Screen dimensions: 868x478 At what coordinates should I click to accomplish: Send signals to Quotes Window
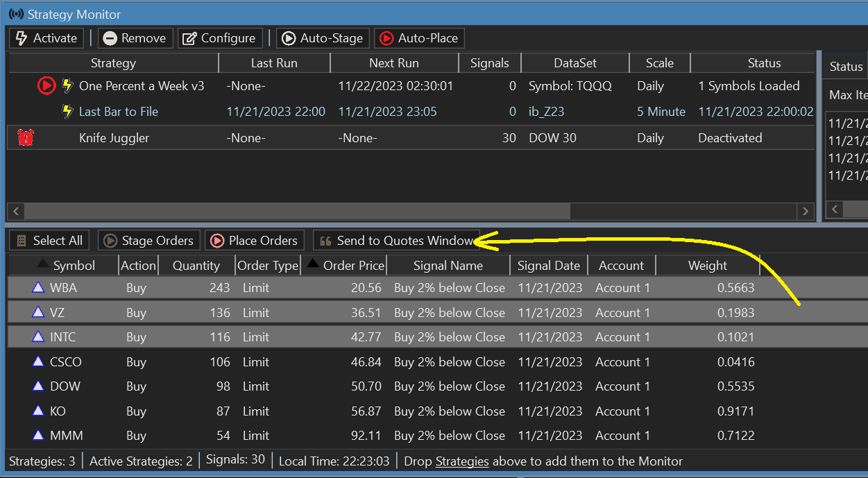click(x=396, y=241)
